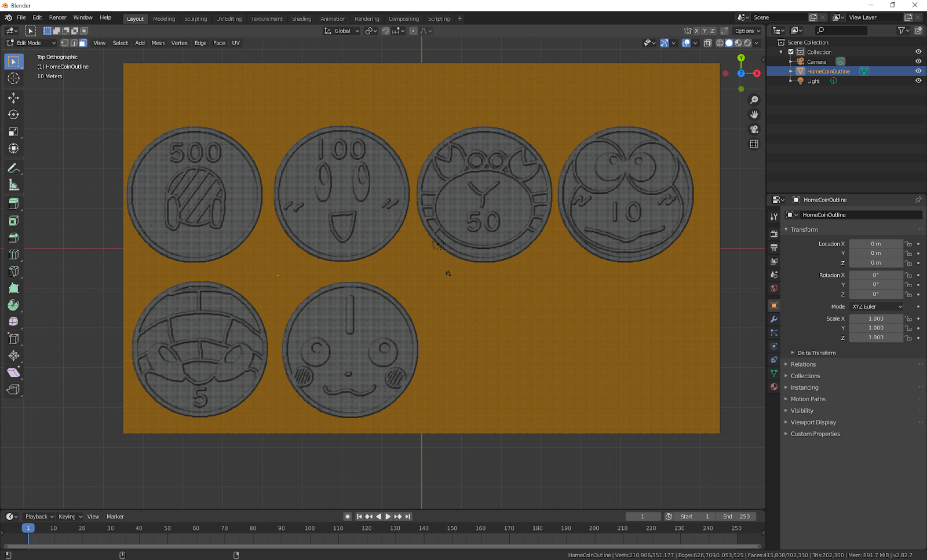Select the Knife tool
This screenshot has width=927, height=560.
[13, 271]
